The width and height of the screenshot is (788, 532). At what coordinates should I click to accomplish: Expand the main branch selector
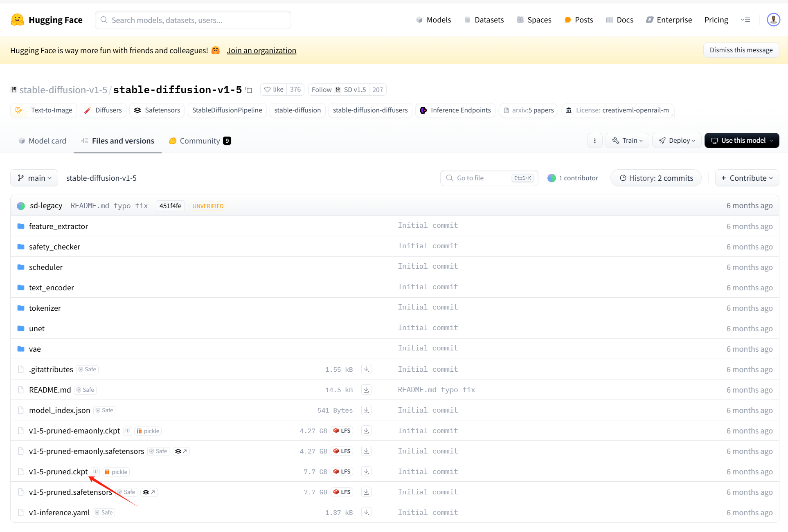click(x=34, y=178)
